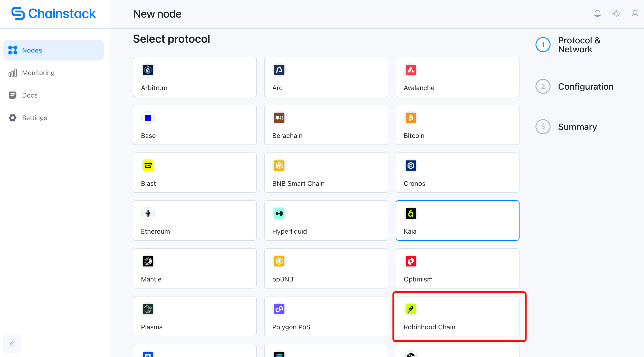Select the Ethereum label text
Viewport: 644px width, 357px height.
[155, 232]
